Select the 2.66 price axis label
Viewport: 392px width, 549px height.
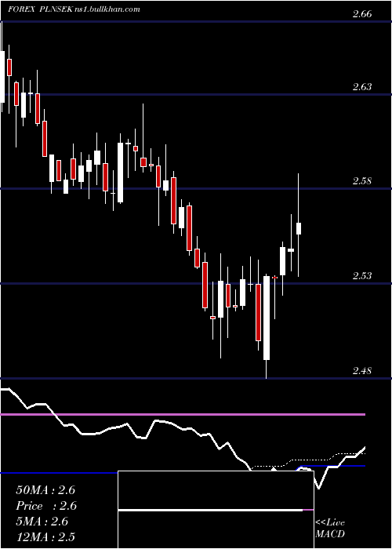(362, 14)
